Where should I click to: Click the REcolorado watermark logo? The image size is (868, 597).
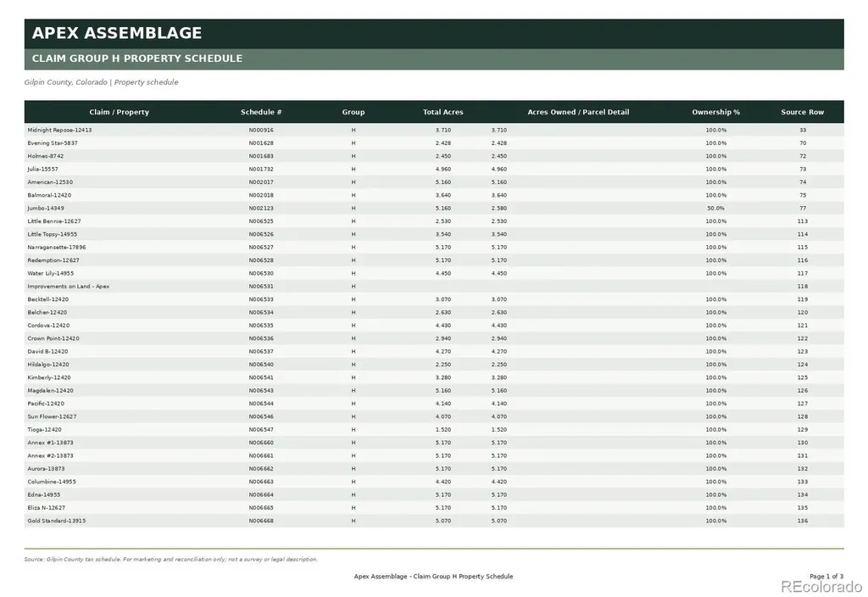pos(821,587)
